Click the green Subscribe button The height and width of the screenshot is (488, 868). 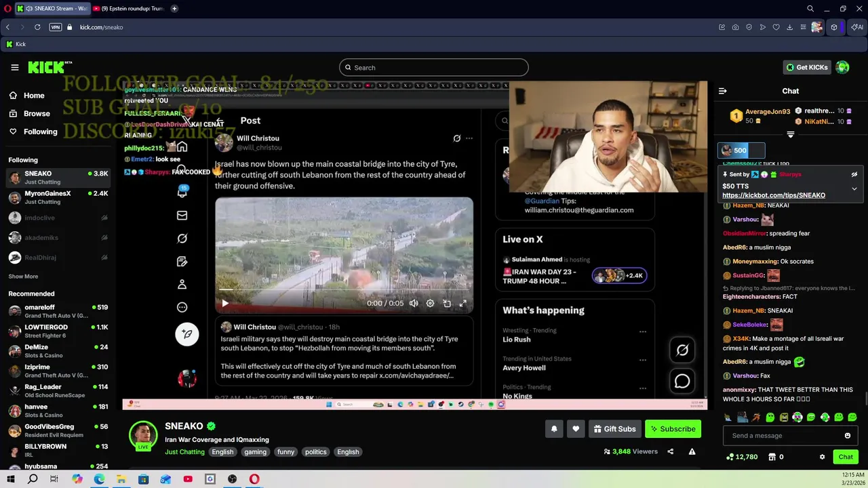point(673,429)
